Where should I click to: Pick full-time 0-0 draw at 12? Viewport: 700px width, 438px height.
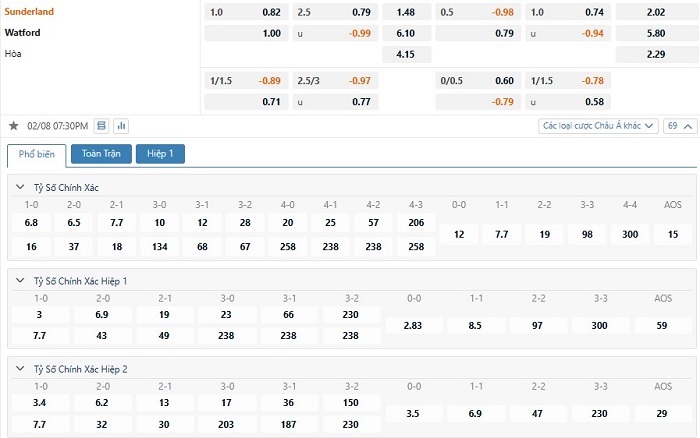[x=459, y=234]
